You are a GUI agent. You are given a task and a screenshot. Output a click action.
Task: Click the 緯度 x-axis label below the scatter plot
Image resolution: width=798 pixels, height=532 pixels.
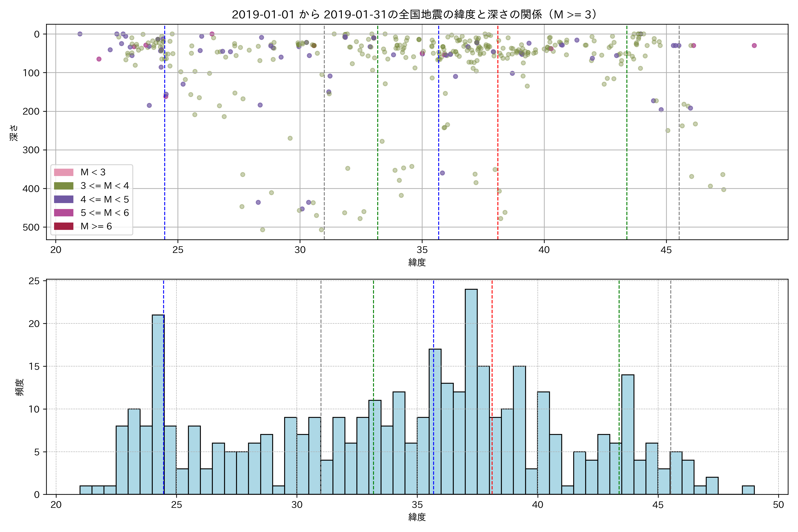tap(417, 262)
